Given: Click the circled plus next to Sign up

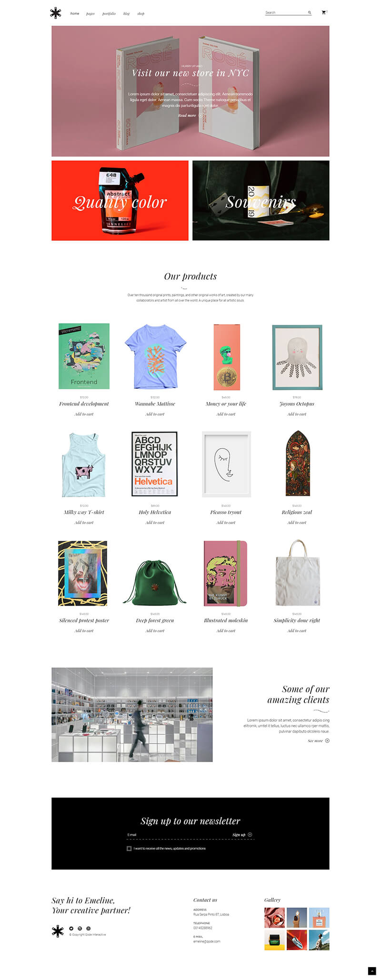Looking at the screenshot, I should (x=250, y=834).
